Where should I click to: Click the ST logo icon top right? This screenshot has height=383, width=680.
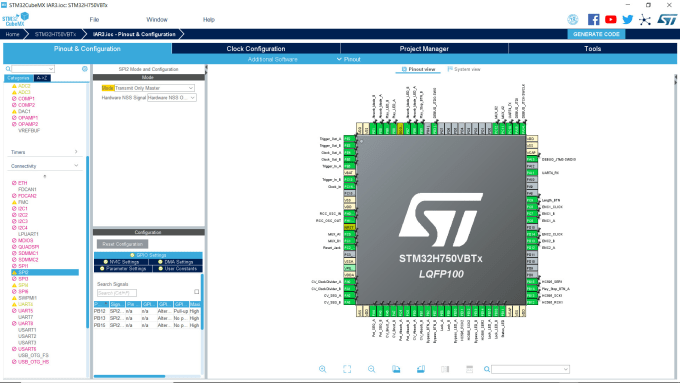click(x=667, y=20)
